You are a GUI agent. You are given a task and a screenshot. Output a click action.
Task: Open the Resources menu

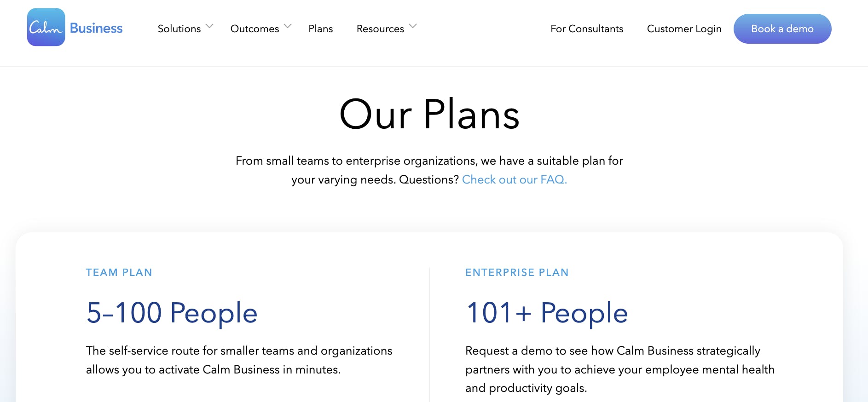(380, 29)
